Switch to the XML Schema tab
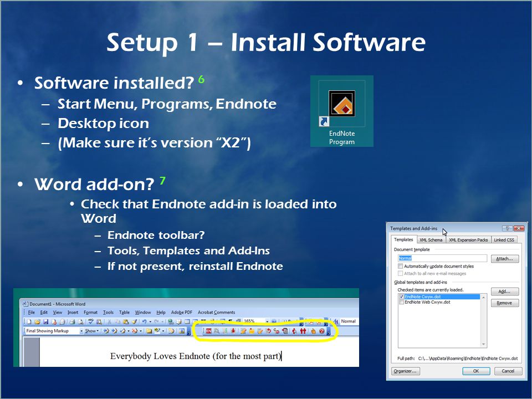Image resolution: width=532 pixels, height=399 pixels. pyautogui.click(x=431, y=240)
